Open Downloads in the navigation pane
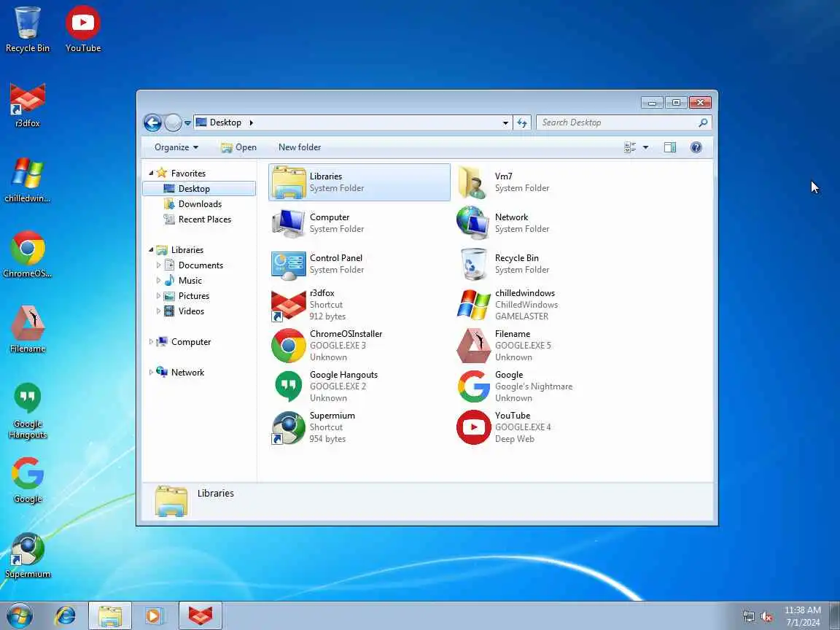The height and width of the screenshot is (630, 840). click(199, 204)
